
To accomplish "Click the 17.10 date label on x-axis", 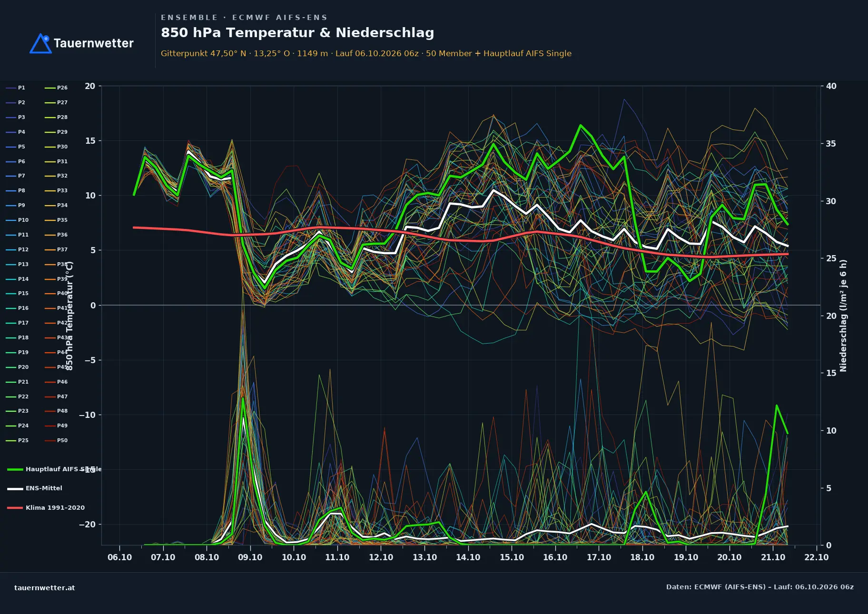I will [599, 557].
